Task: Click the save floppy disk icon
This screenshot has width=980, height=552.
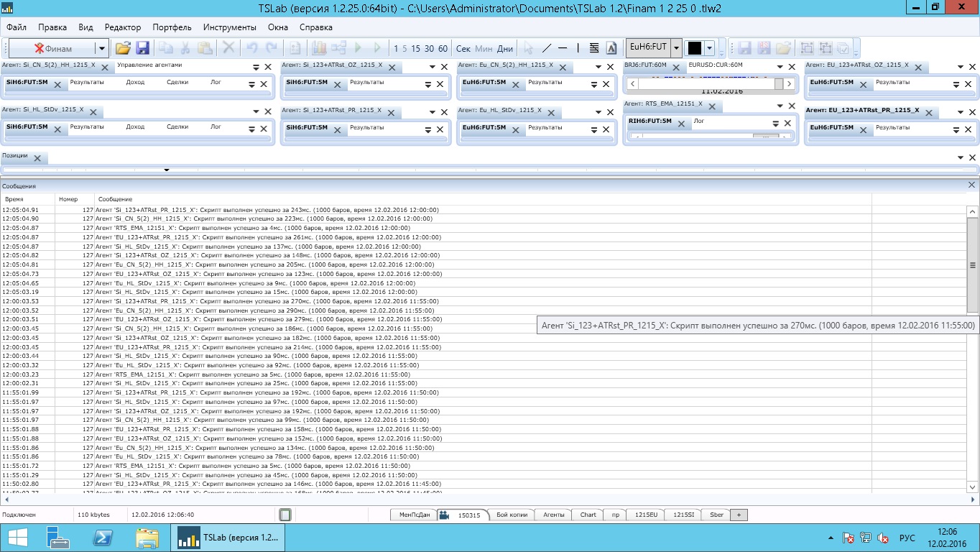Action: (142, 48)
